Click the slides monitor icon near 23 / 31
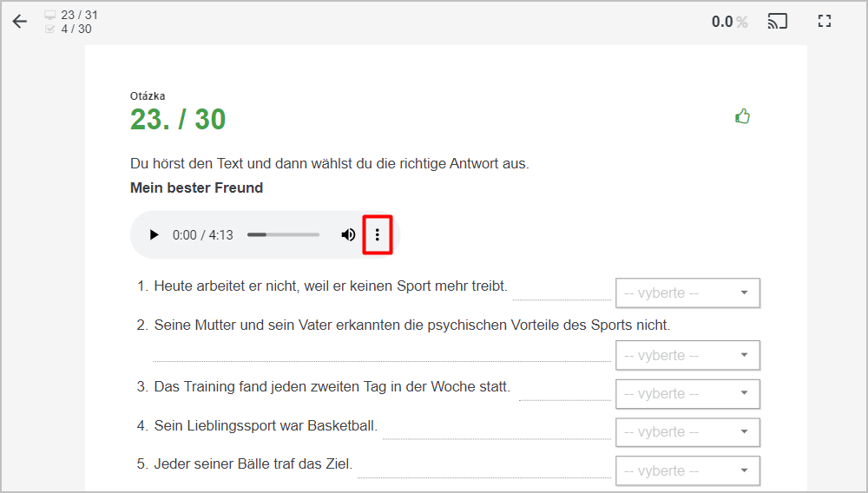868x493 pixels. 49,15
